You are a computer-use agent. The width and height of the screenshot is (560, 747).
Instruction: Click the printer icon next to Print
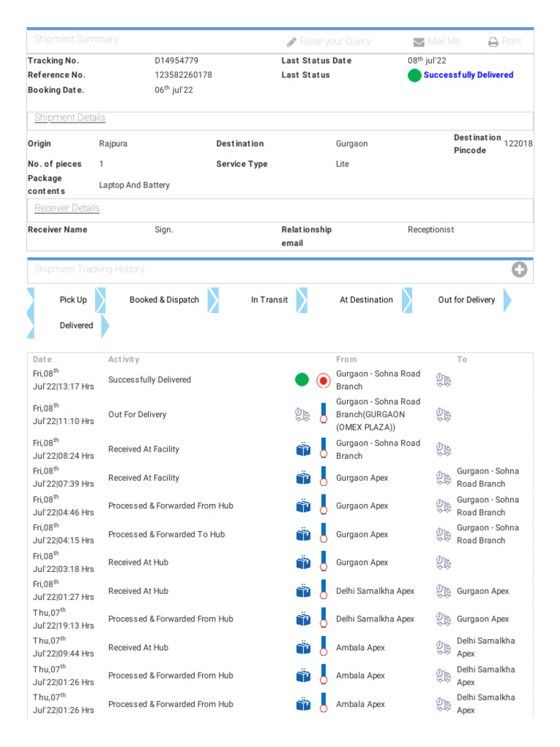[493, 42]
